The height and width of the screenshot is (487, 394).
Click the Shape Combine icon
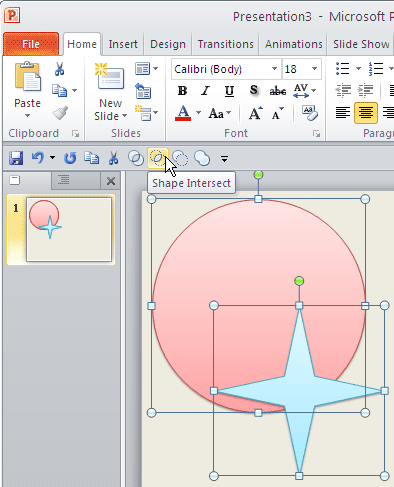point(136,158)
